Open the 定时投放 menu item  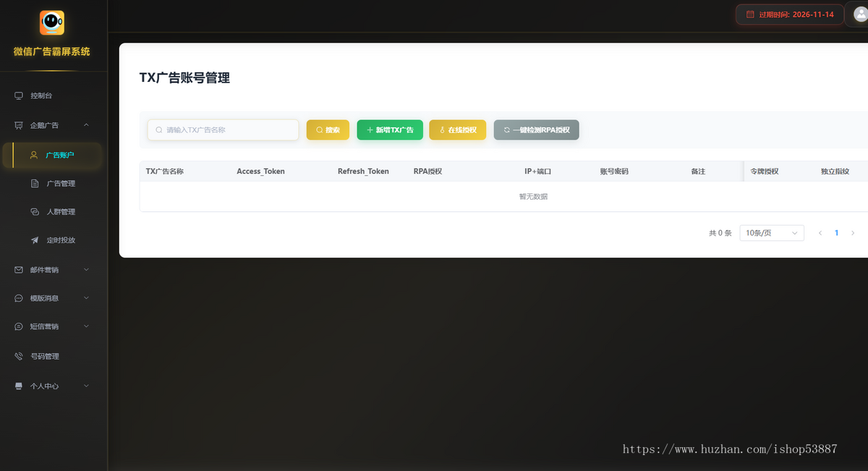52,240
